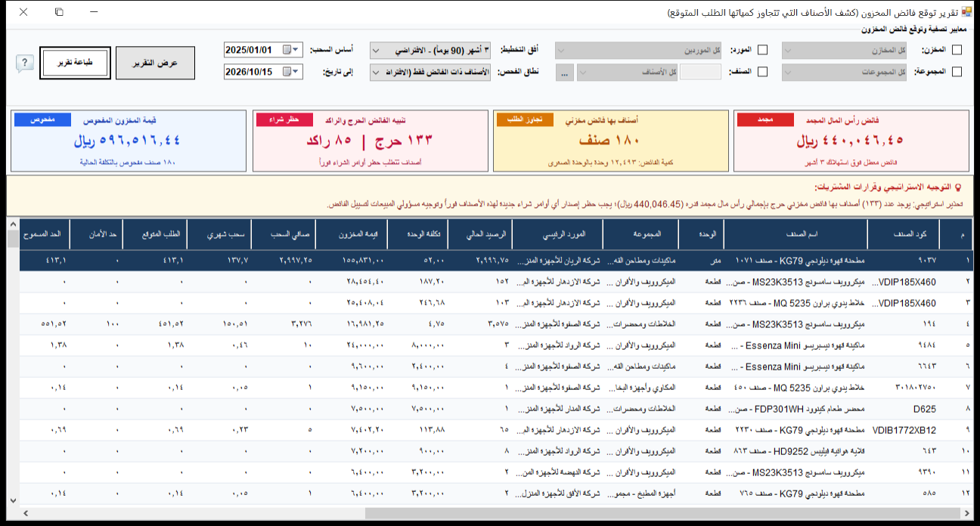Enable the المجموعة filter checkbox
This screenshot has width=980, height=526.
pos(957,72)
